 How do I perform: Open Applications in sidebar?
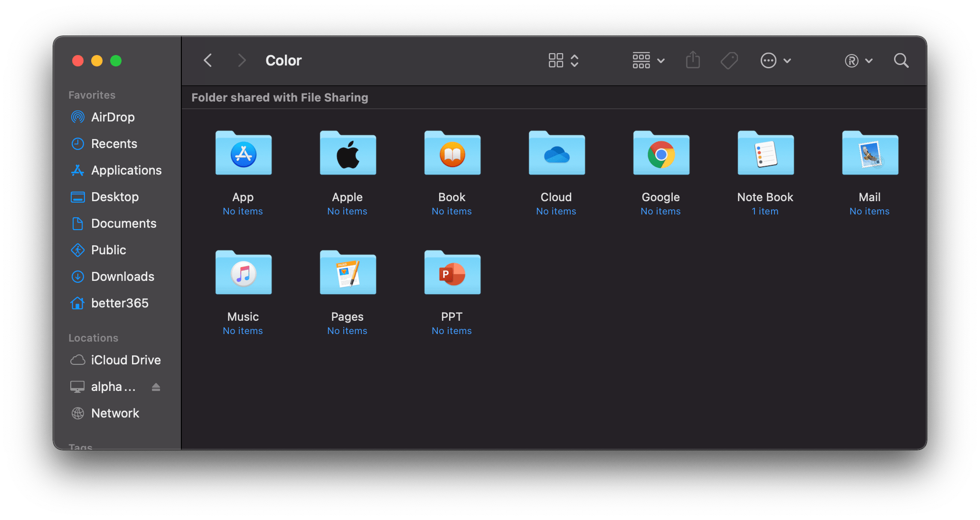click(117, 170)
